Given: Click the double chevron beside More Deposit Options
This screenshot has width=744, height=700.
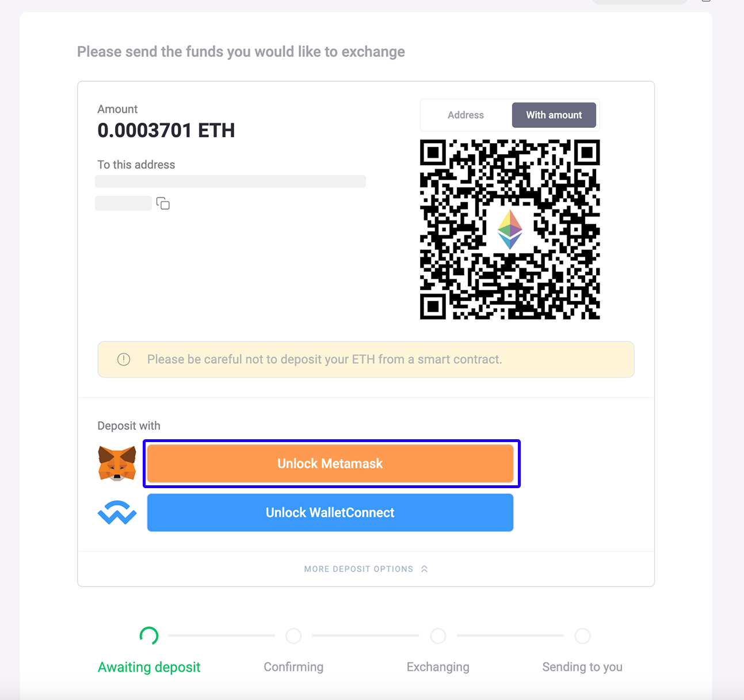Looking at the screenshot, I should 424,569.
